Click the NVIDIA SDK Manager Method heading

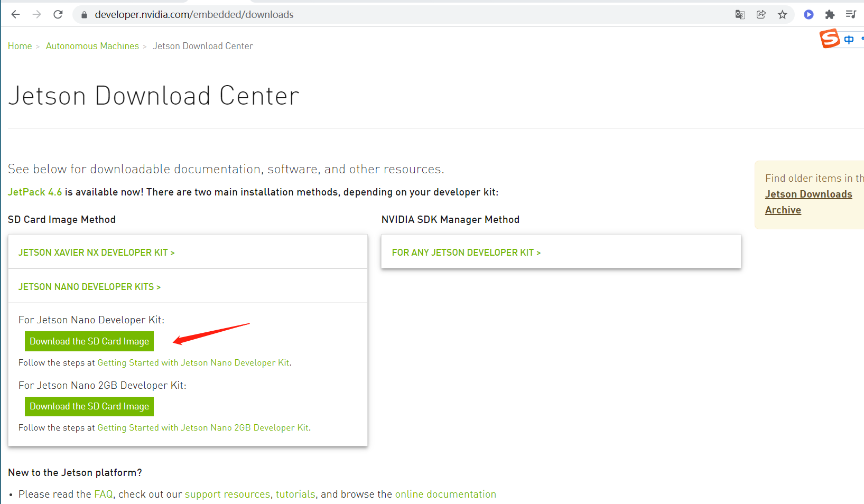tap(450, 219)
